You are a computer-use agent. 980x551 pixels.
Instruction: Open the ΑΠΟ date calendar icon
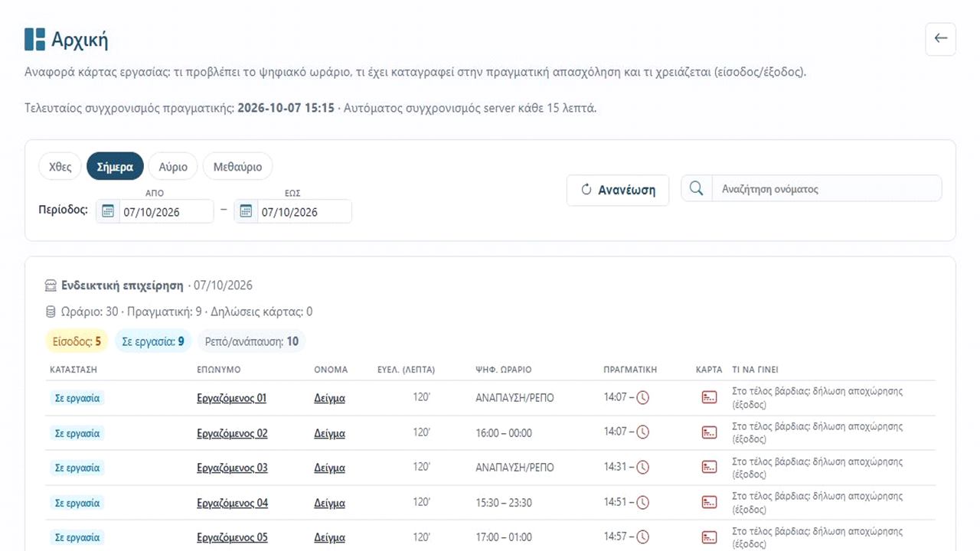(108, 211)
